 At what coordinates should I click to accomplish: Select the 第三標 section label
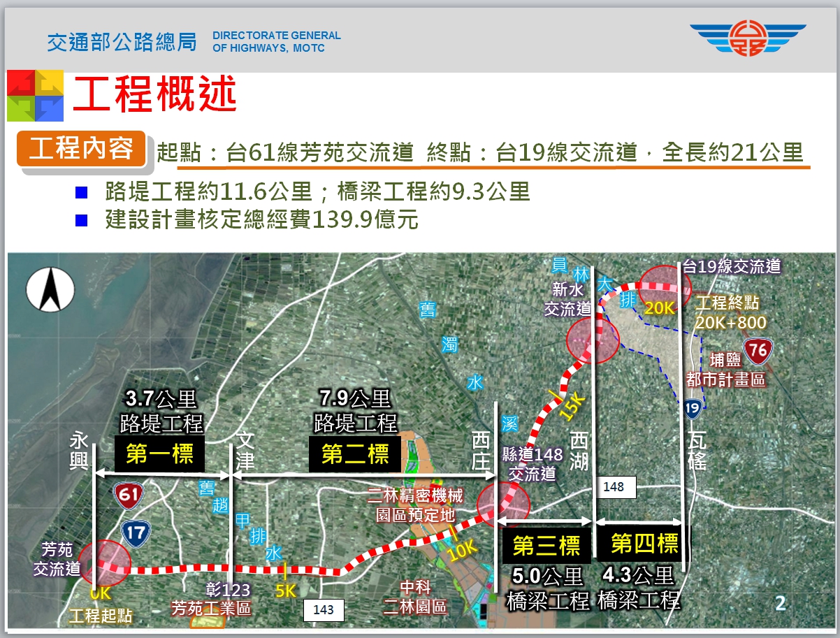[546, 545]
